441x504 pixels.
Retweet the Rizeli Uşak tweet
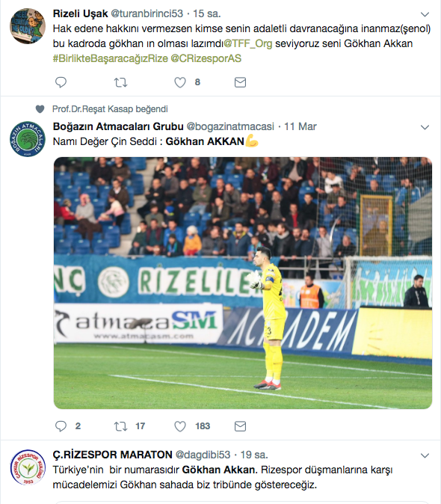click(x=121, y=82)
